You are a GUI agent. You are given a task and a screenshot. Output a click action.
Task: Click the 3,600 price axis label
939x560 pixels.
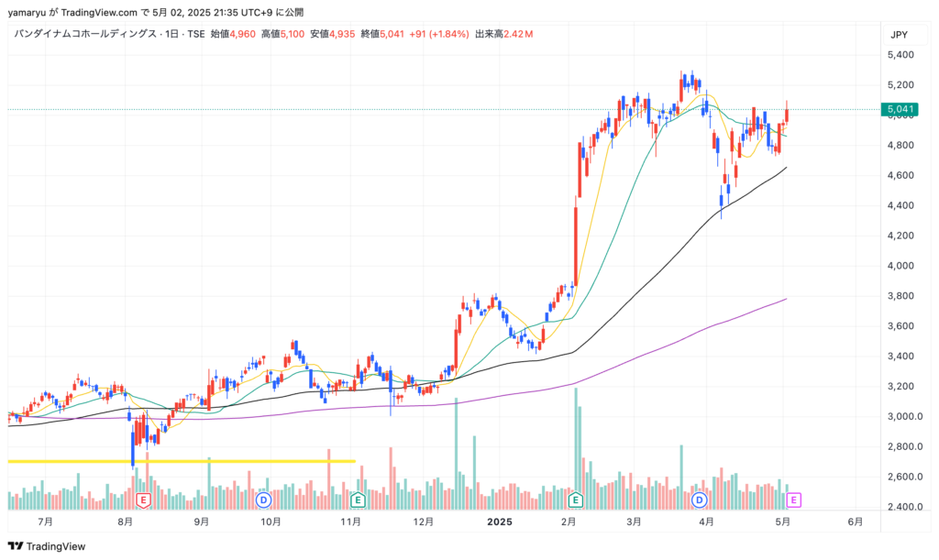pos(900,326)
